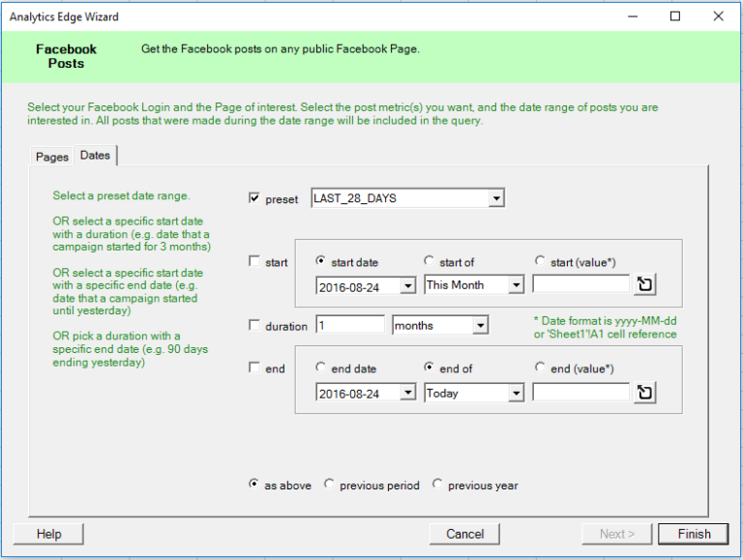The width and height of the screenshot is (743, 560).
Task: Open Help for the wizard
Action: (x=48, y=534)
